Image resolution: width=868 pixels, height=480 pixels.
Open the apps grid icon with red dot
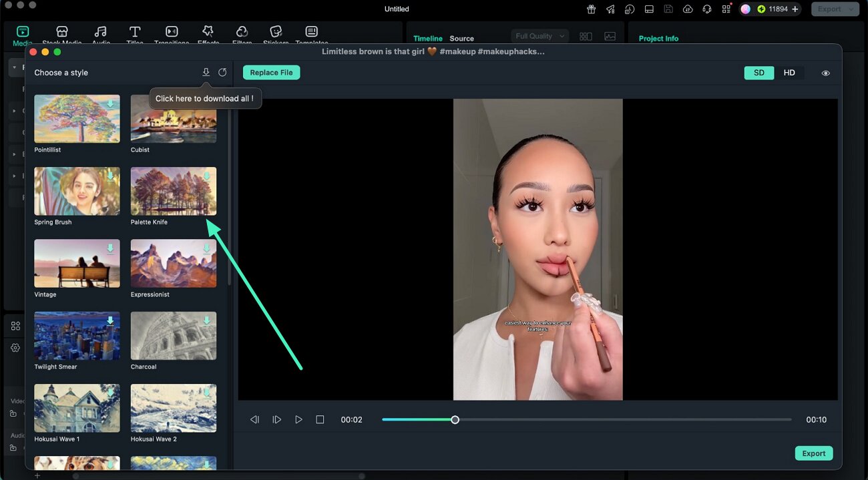726,9
